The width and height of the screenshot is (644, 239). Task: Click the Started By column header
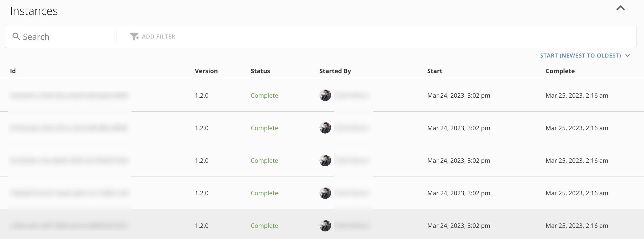coord(335,71)
